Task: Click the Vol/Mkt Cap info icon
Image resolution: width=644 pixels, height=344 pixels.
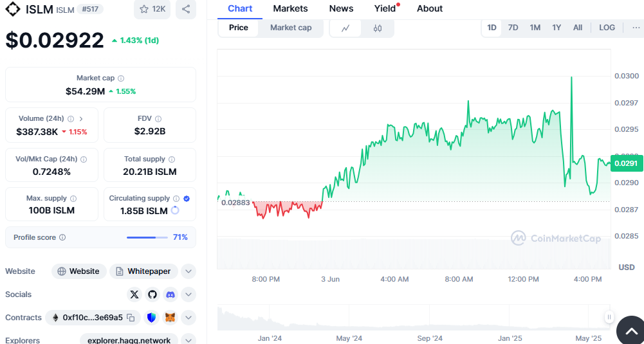Action: 84,159
